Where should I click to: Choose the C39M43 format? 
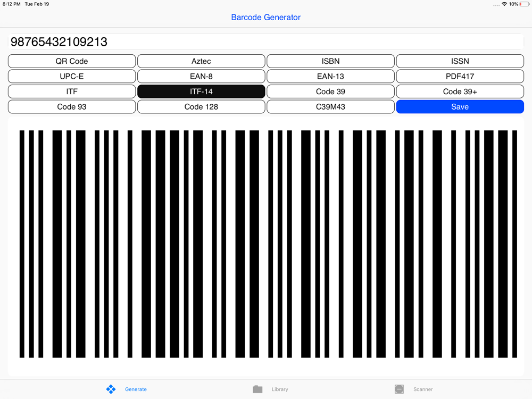point(330,106)
